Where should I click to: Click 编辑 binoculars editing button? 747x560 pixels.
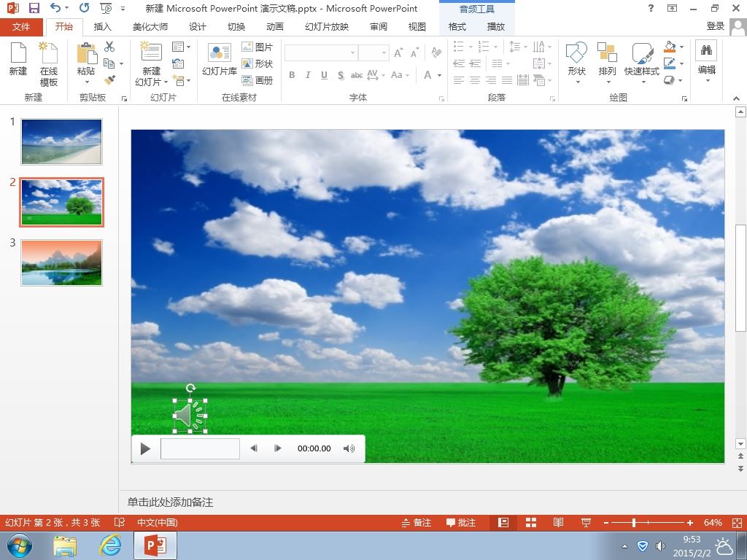pyautogui.click(x=706, y=61)
